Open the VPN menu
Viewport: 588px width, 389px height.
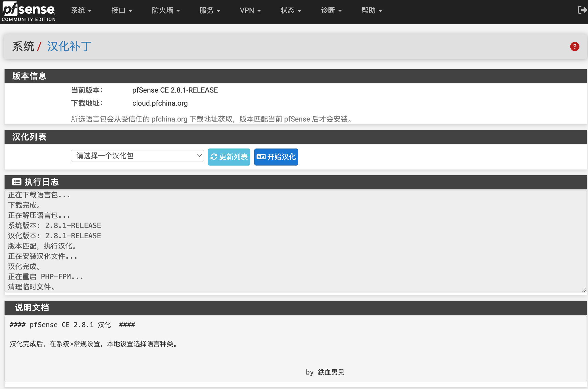(x=250, y=11)
